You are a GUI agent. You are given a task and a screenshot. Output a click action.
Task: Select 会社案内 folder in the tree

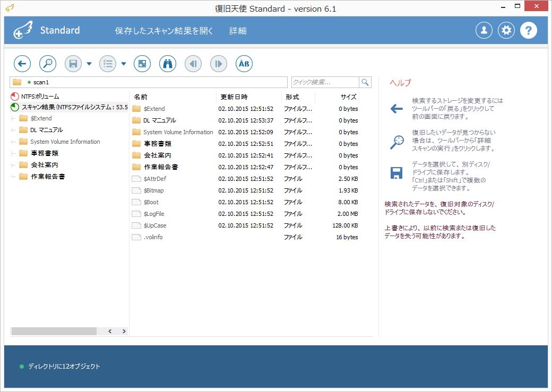tap(39, 165)
